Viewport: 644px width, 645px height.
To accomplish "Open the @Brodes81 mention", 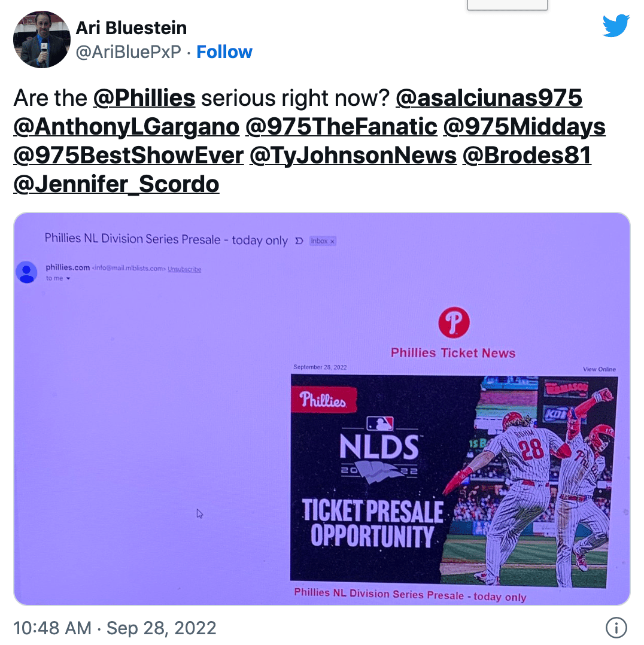I will [527, 156].
